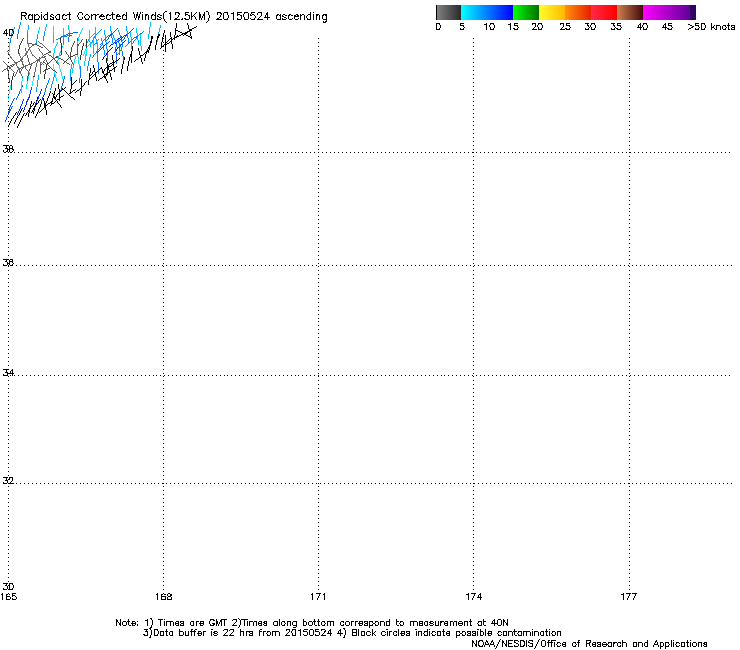740x650 pixels.
Task: Click the 'Note: 1) Times are GMT' text
Action: [172, 623]
